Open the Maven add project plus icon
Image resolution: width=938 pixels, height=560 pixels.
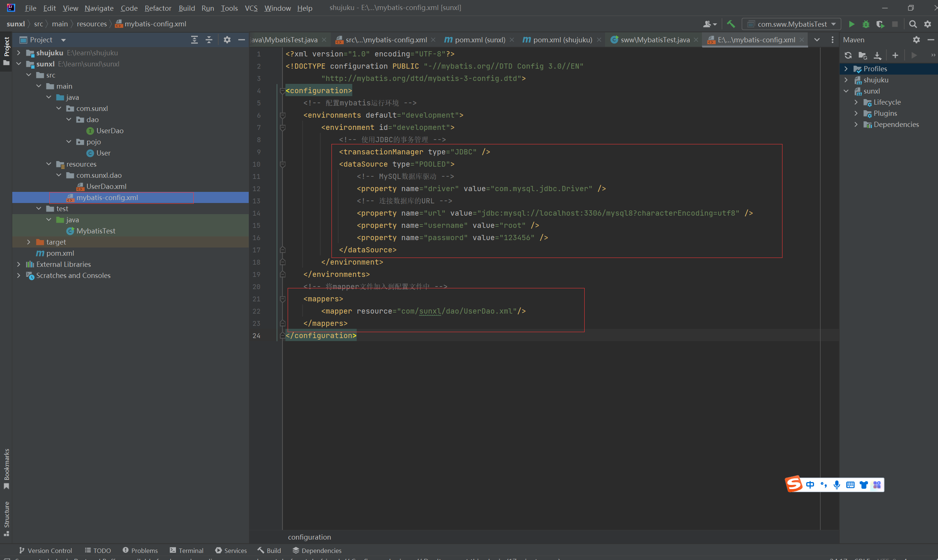895,55
